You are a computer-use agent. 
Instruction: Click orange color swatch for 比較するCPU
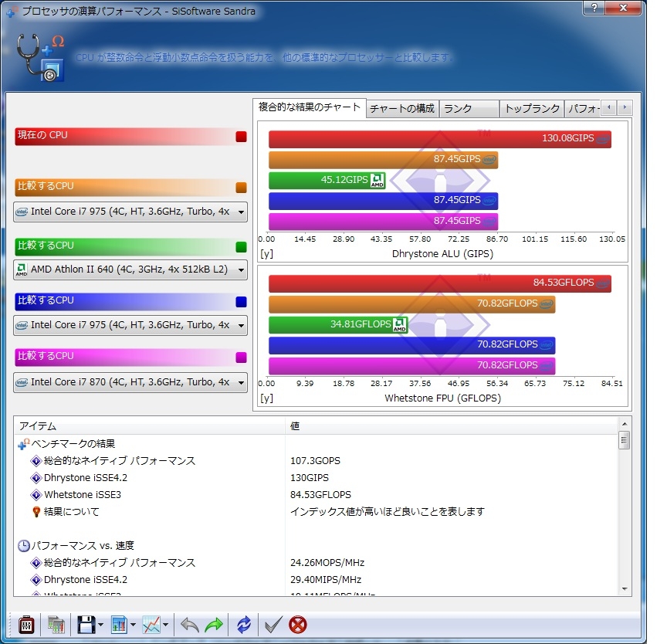pos(241,188)
